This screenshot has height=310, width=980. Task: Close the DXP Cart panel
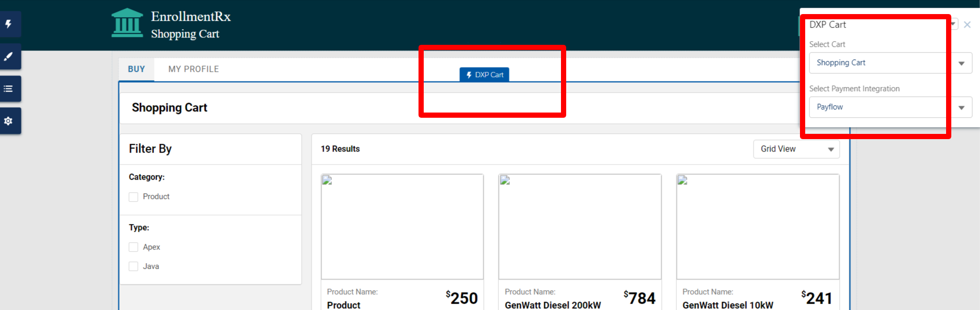[x=967, y=24]
